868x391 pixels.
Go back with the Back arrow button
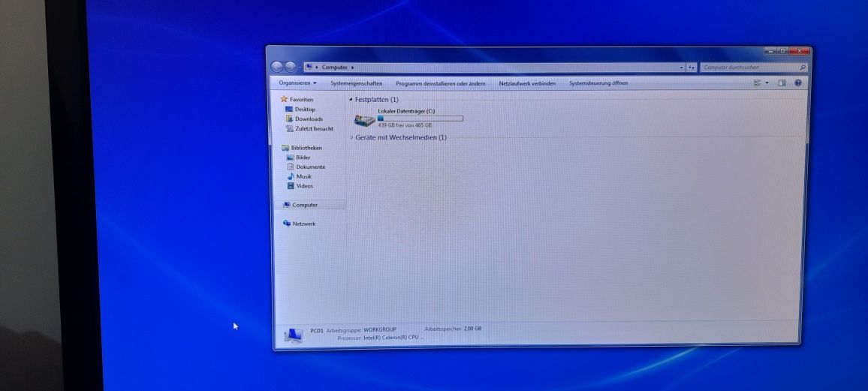277,67
